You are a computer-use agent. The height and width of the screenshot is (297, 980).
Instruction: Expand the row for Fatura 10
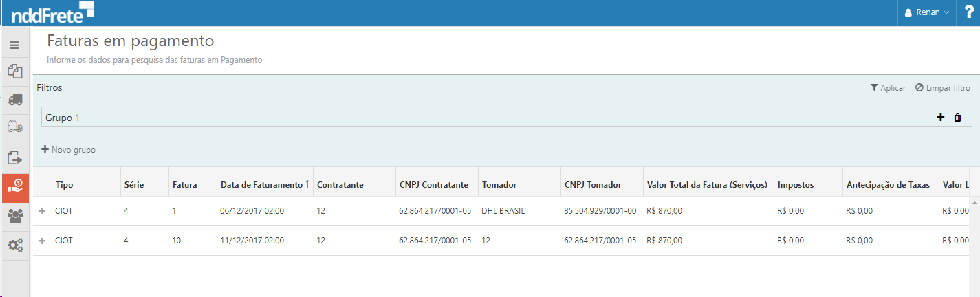point(42,241)
